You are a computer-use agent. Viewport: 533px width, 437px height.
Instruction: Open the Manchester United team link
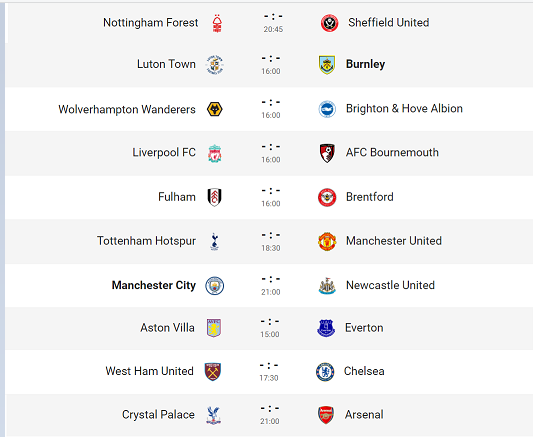pos(394,241)
